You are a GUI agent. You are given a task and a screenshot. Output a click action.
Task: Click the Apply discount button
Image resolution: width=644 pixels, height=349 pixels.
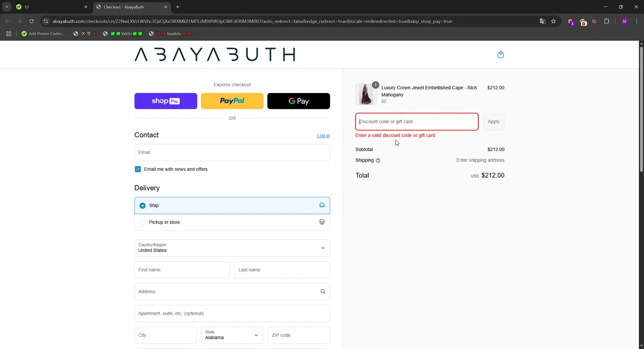[x=494, y=121]
